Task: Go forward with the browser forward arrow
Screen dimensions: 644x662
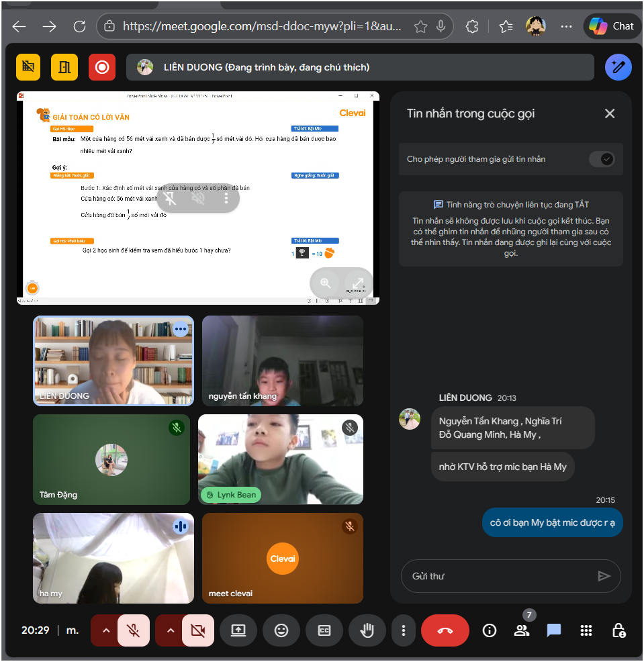Action: tap(50, 27)
